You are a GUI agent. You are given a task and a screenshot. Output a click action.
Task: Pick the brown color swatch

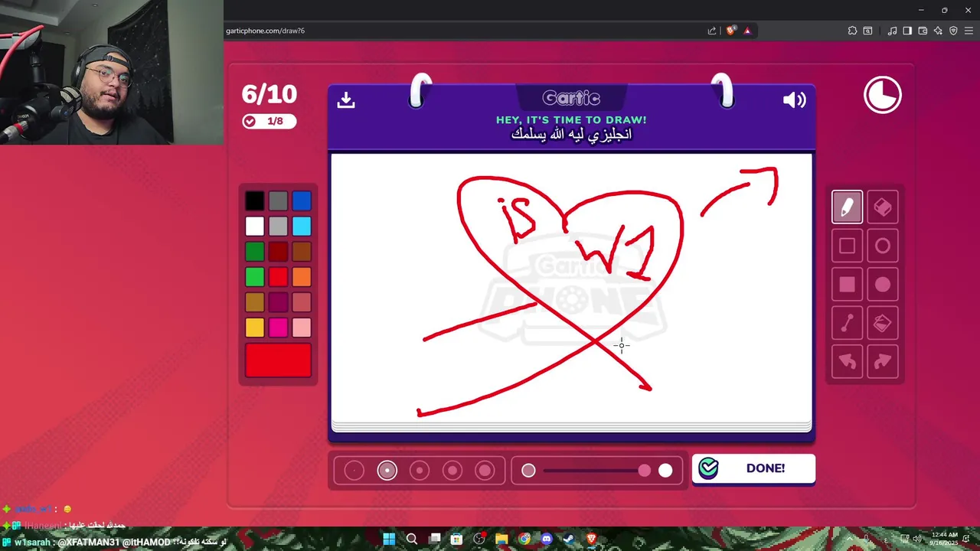[x=302, y=252]
